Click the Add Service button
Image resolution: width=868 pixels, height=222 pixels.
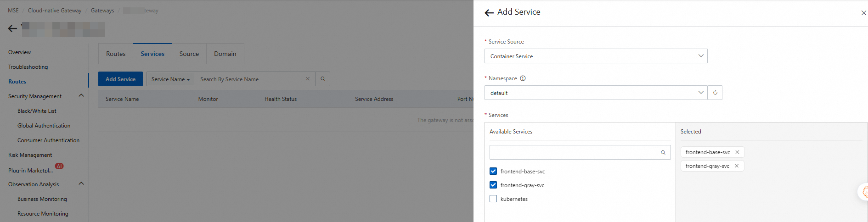click(x=120, y=79)
